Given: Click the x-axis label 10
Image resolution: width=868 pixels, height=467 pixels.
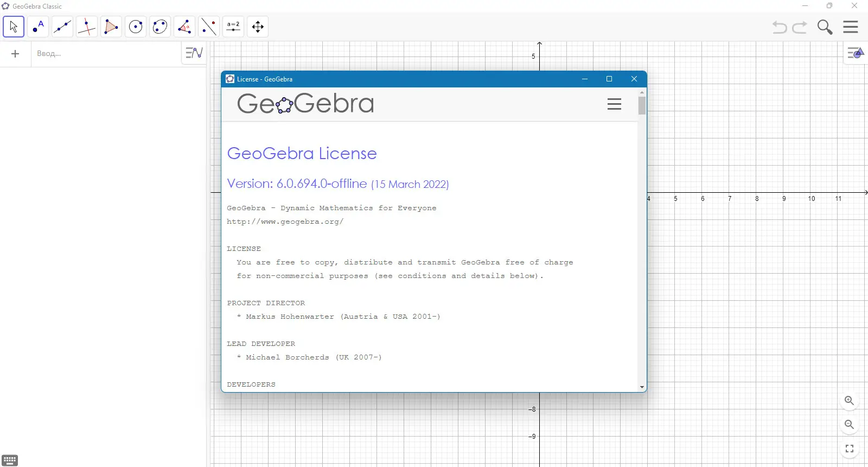Looking at the screenshot, I should tap(812, 199).
